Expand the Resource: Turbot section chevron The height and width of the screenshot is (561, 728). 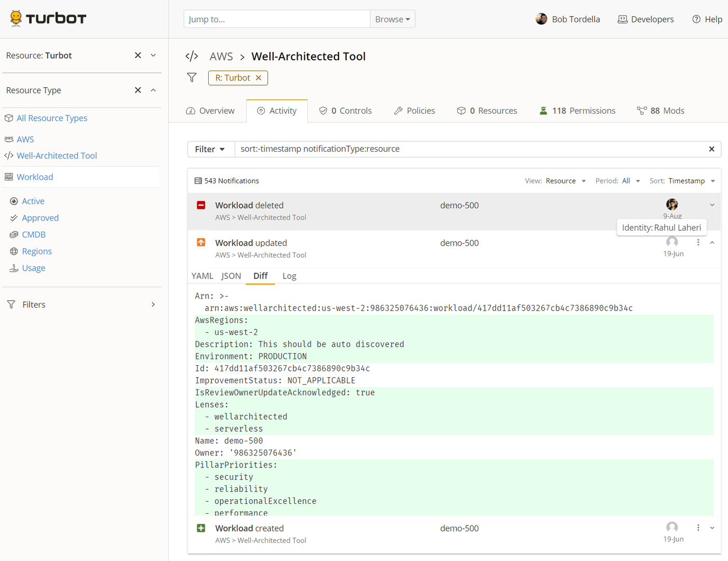[153, 55]
